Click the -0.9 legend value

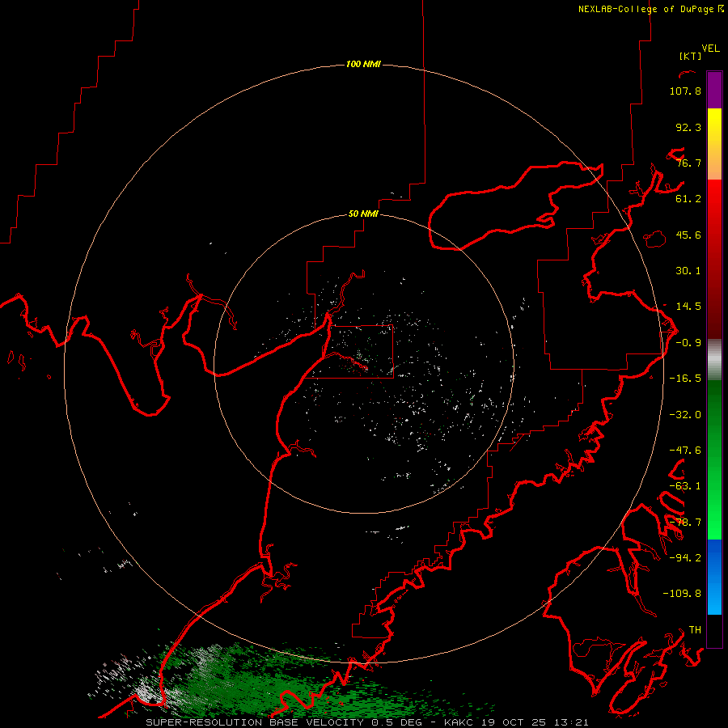688,343
